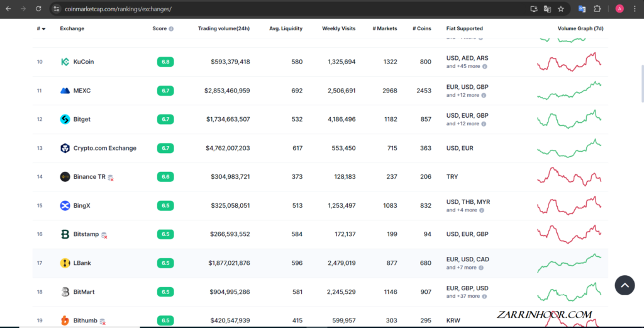Sort by Trading volume(24h) column header
This screenshot has width=644, height=328.
223,28
